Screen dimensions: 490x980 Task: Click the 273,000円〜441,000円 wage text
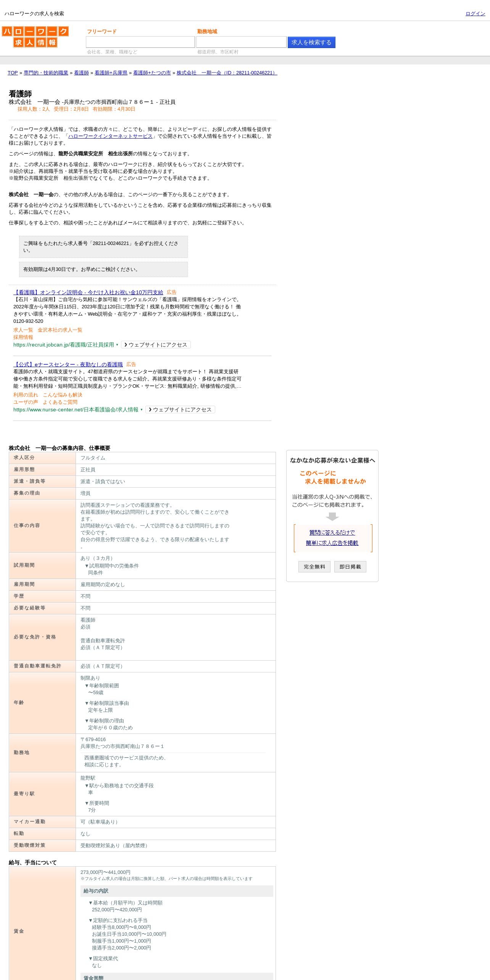[x=105, y=872]
